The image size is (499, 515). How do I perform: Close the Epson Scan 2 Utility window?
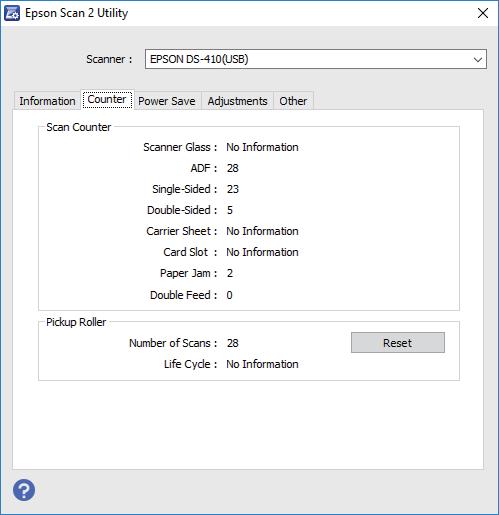[x=483, y=13]
